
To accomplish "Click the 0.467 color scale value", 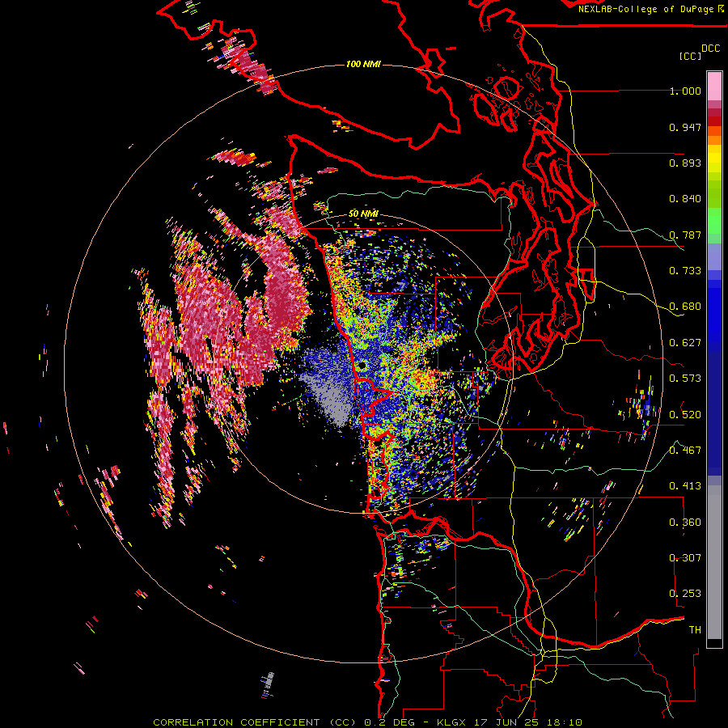I will 685,451.
